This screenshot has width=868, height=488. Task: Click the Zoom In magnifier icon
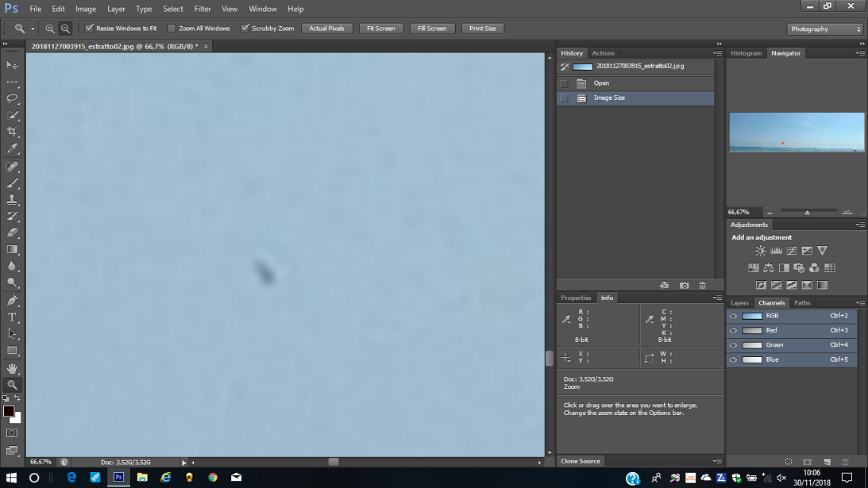[x=50, y=29]
